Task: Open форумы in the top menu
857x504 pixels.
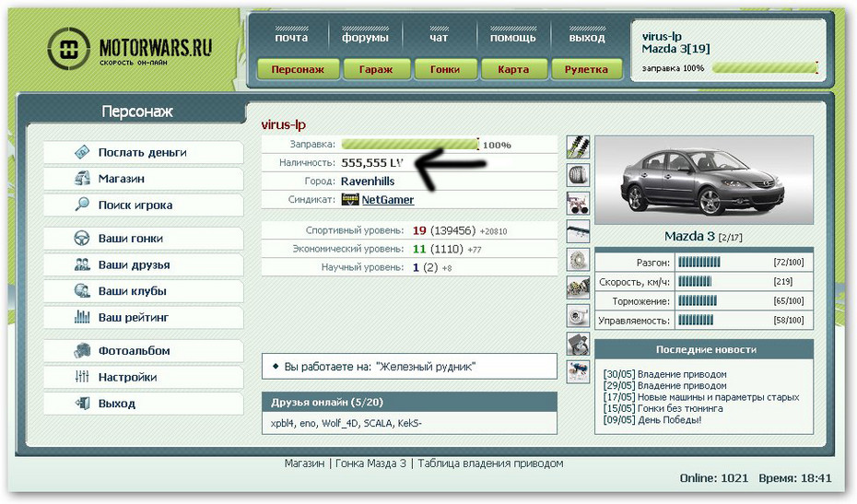Action: (365, 38)
